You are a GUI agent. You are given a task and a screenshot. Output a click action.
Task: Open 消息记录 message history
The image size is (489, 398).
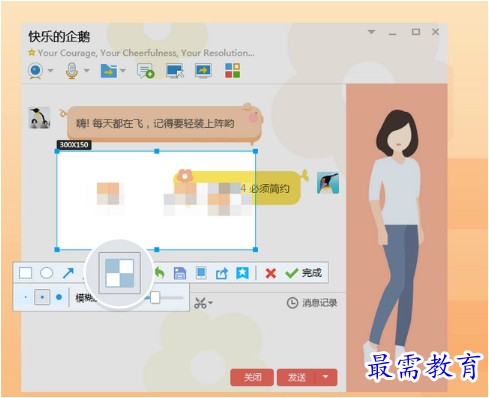click(312, 303)
